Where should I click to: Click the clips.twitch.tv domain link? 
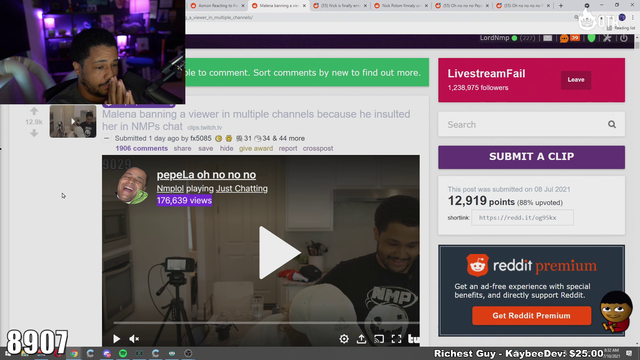tap(204, 127)
